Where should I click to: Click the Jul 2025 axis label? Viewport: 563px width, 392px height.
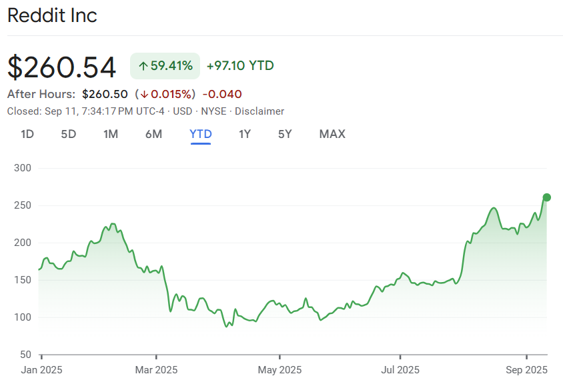click(400, 370)
